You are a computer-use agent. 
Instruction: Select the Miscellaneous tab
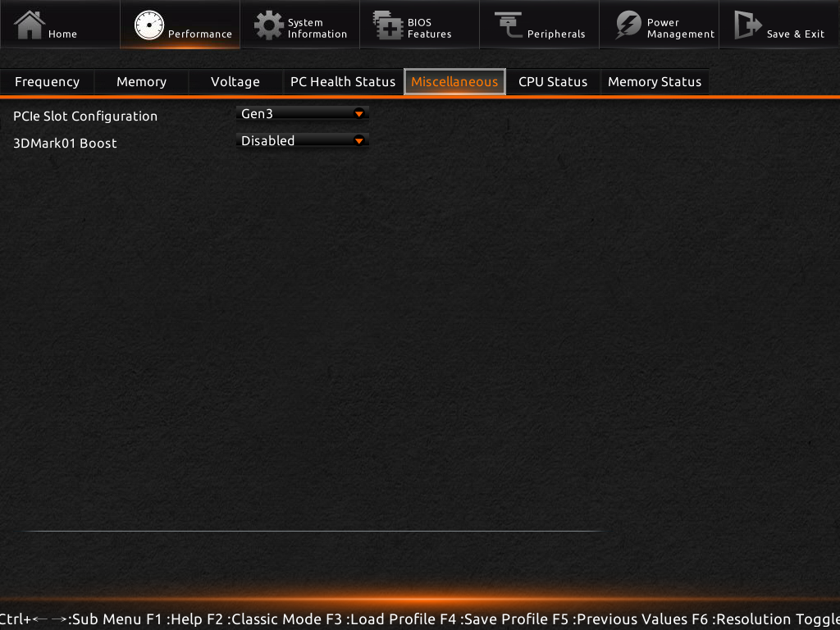point(454,82)
